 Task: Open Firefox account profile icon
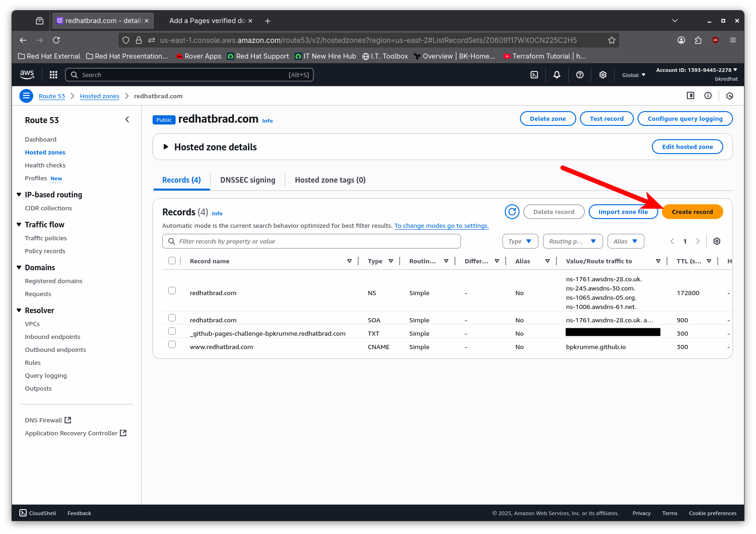click(x=681, y=40)
